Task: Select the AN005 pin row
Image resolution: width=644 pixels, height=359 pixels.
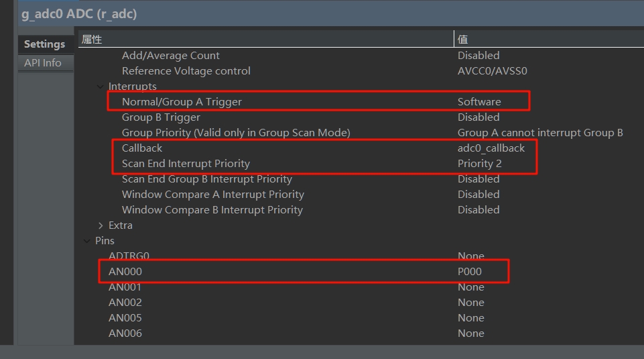Action: [125, 318]
